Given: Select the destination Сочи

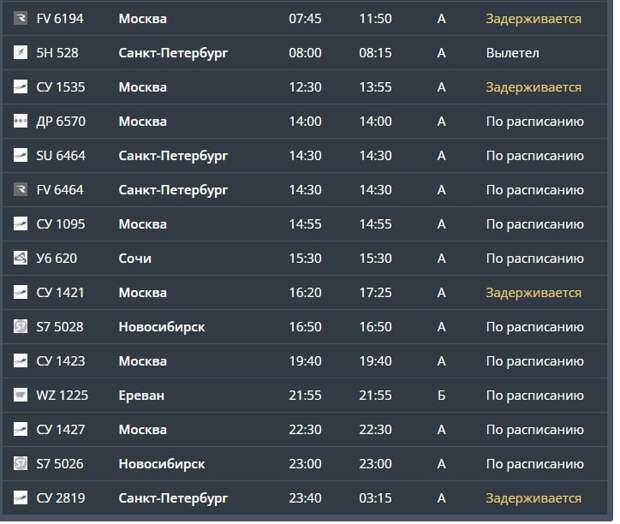Looking at the screenshot, I should point(135,258).
